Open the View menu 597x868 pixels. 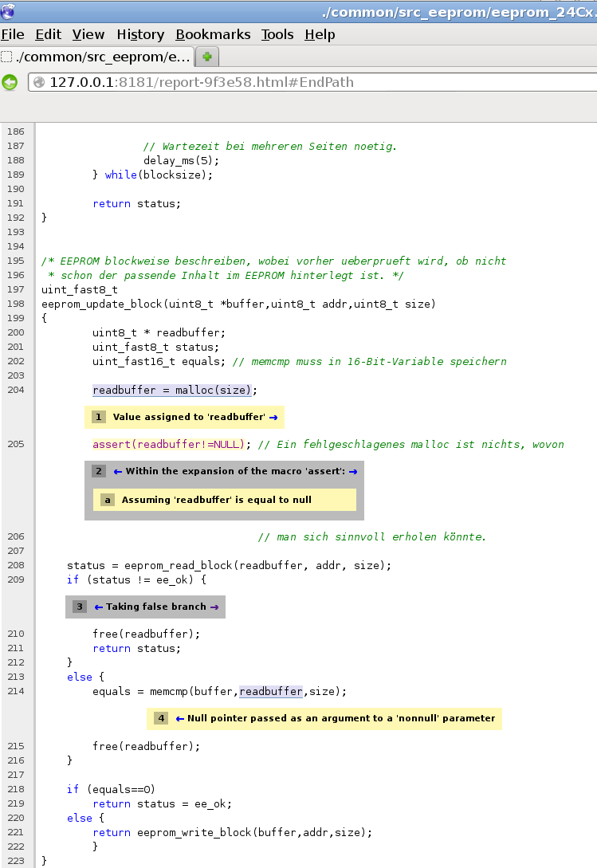[x=88, y=34]
